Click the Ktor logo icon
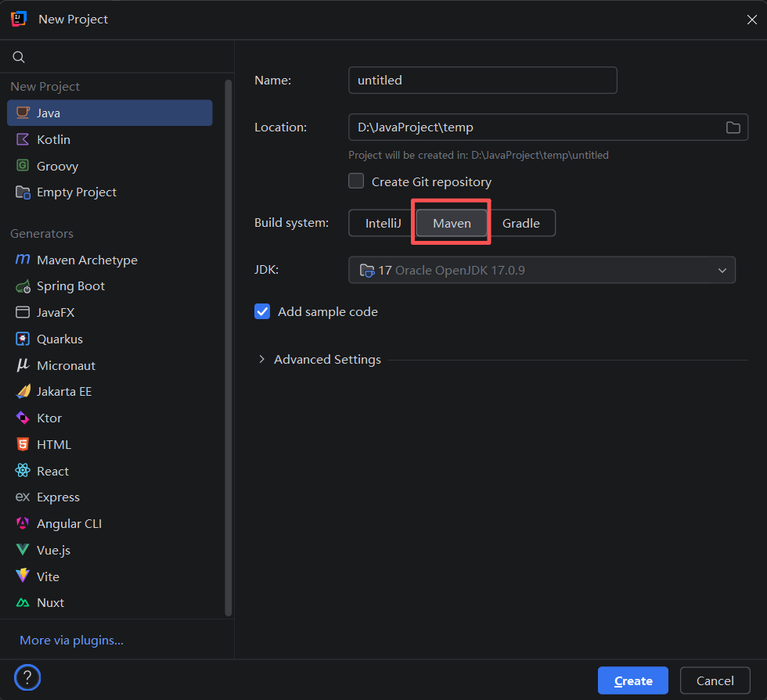The image size is (767, 700). pyautogui.click(x=23, y=418)
